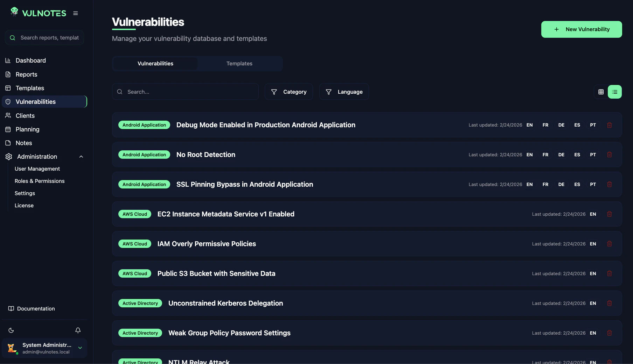The width and height of the screenshot is (633, 364).
Task: Delete EC2 Instance Metadata Service entry trash icon
Action: (x=610, y=214)
